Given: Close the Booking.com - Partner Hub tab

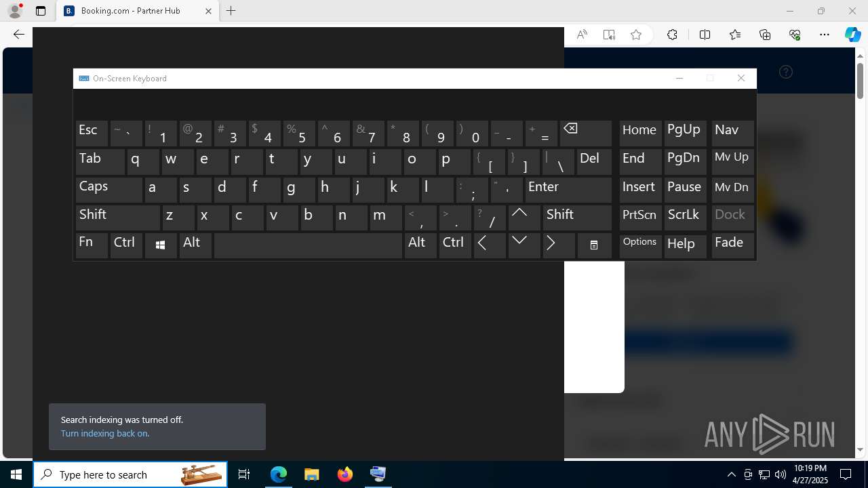Looking at the screenshot, I should click(x=208, y=11).
